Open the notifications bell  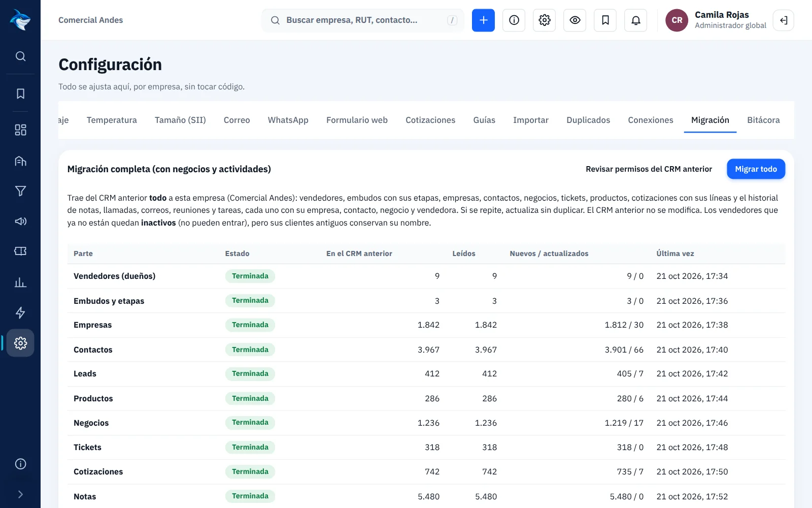tap(636, 20)
